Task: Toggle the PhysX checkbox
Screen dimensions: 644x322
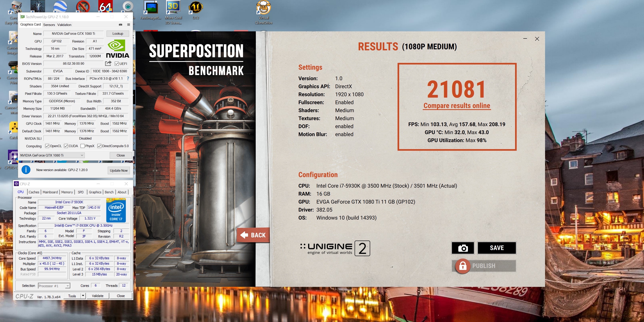Action: [x=83, y=146]
